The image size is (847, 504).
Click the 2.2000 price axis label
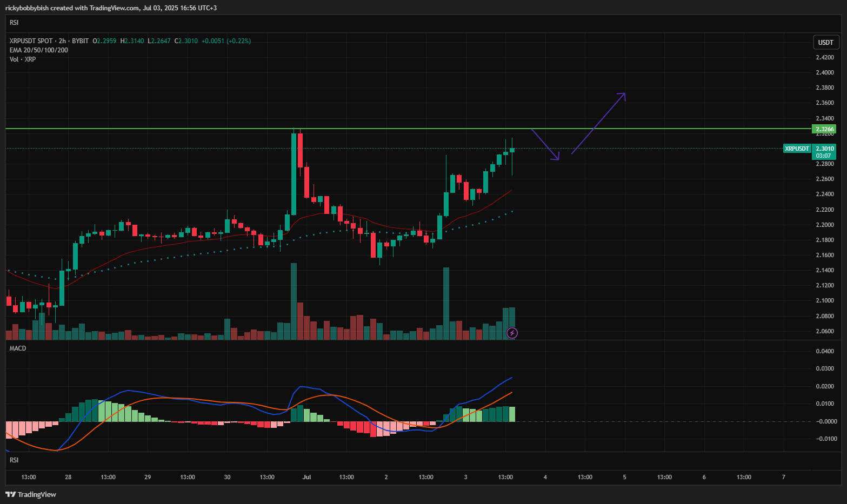click(x=824, y=225)
